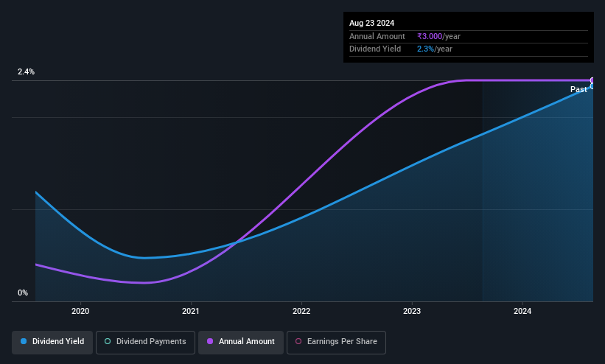Click the purple end marker on chart

coord(592,80)
